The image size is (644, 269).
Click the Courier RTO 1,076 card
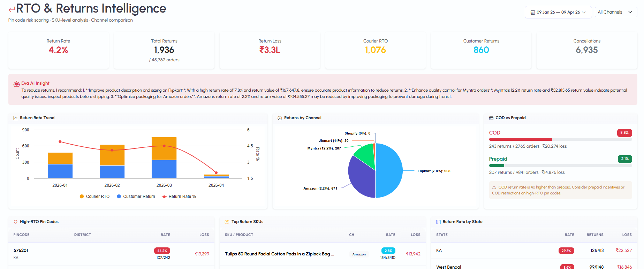point(376,51)
